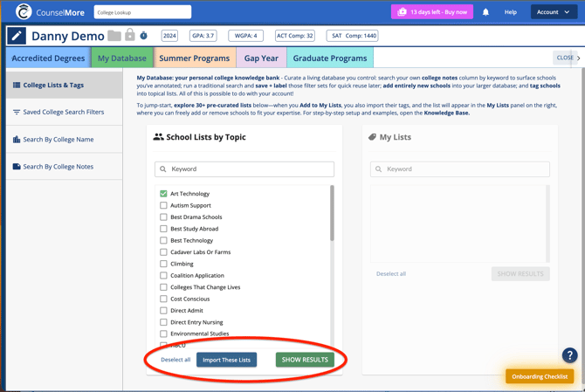Screen dimensions: 585x392
Task: Click the CounselMore logo icon
Action: click(x=24, y=12)
